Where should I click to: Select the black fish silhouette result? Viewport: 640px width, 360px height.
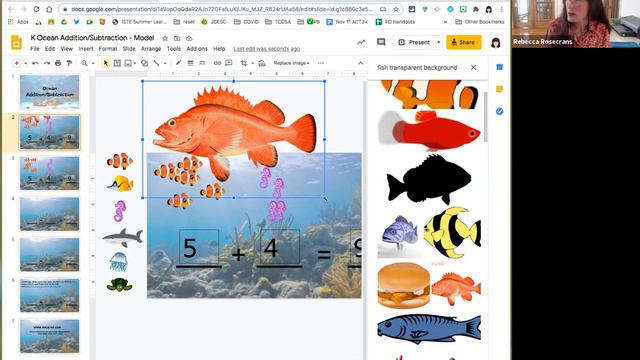pyautogui.click(x=429, y=180)
